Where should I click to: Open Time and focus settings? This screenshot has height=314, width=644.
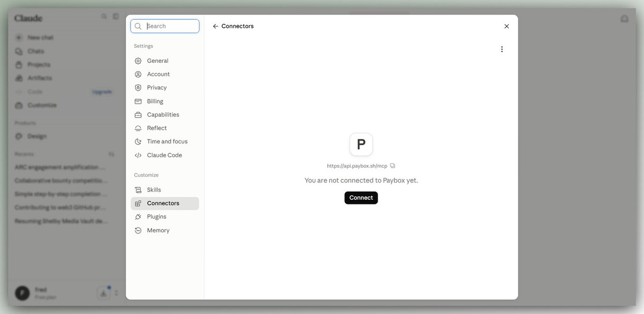pyautogui.click(x=165, y=142)
